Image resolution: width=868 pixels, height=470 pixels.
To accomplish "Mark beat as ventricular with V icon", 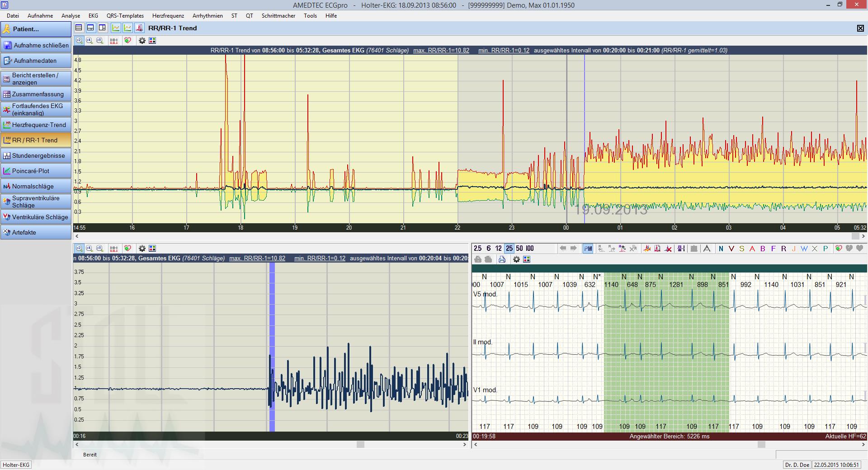I will (x=731, y=249).
